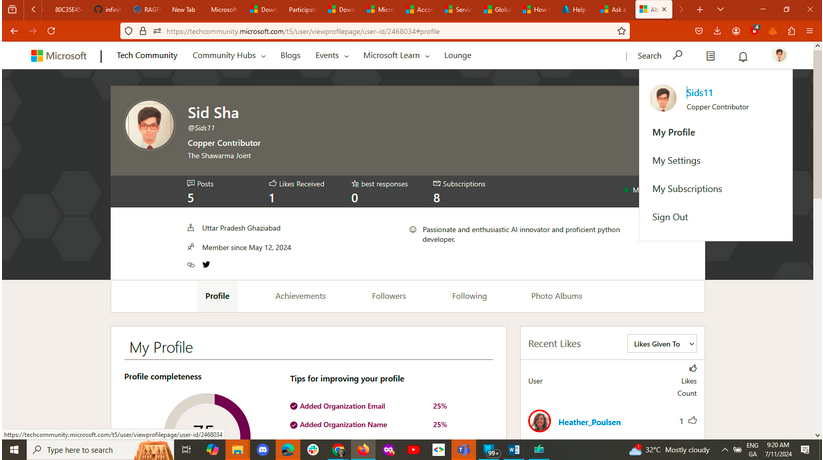Open the list all tabs chevron
Image resolution: width=823 pixels, height=460 pixels.
720,9
